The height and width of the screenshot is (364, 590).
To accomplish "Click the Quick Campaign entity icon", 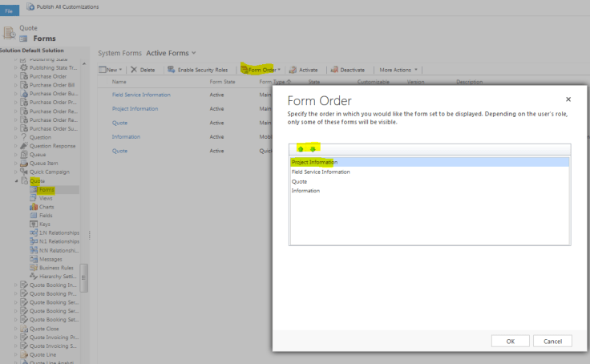I will pyautogui.click(x=24, y=172).
